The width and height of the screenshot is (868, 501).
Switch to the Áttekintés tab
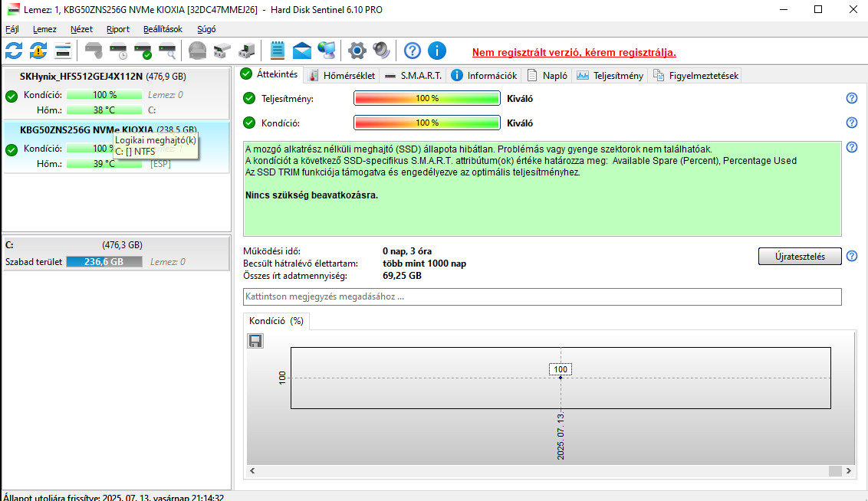pos(270,74)
